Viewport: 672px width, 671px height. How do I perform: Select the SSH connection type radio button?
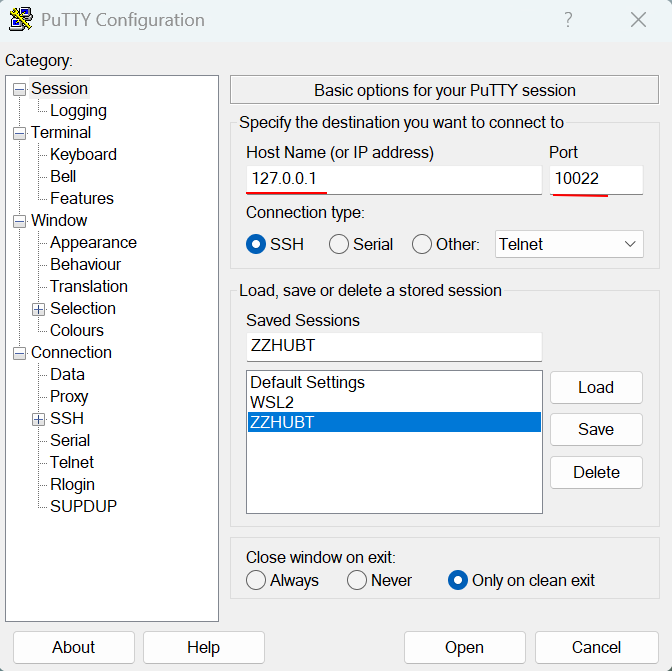coord(256,244)
